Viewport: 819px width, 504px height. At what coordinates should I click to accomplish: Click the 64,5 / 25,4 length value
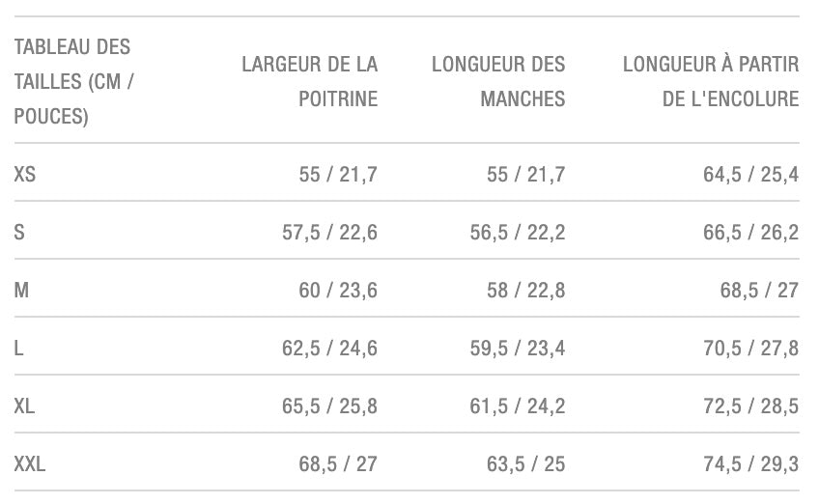(750, 175)
